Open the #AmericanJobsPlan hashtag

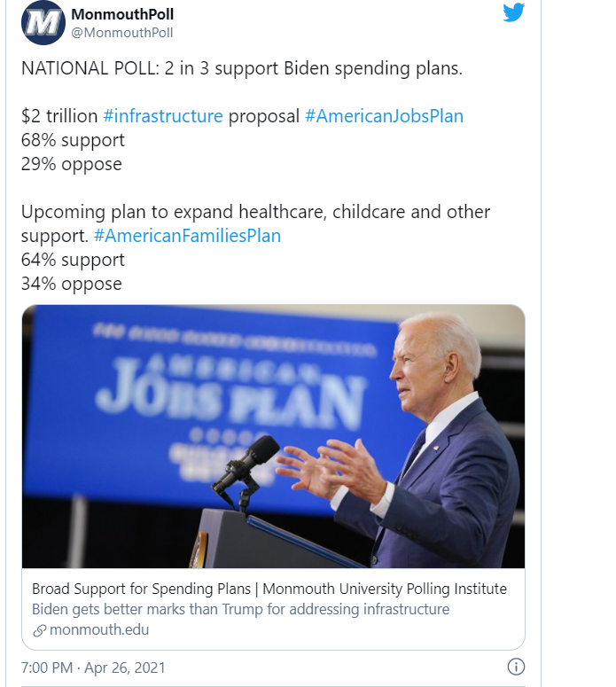[384, 116]
